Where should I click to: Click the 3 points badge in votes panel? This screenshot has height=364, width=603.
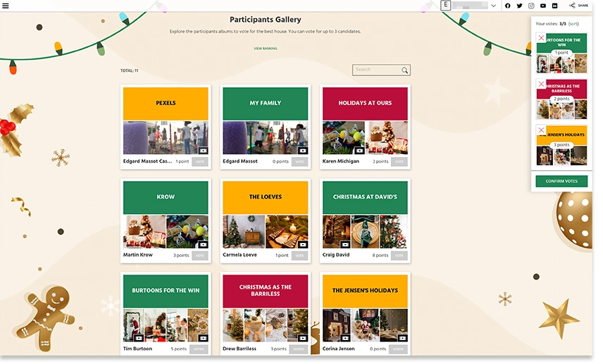(x=561, y=145)
